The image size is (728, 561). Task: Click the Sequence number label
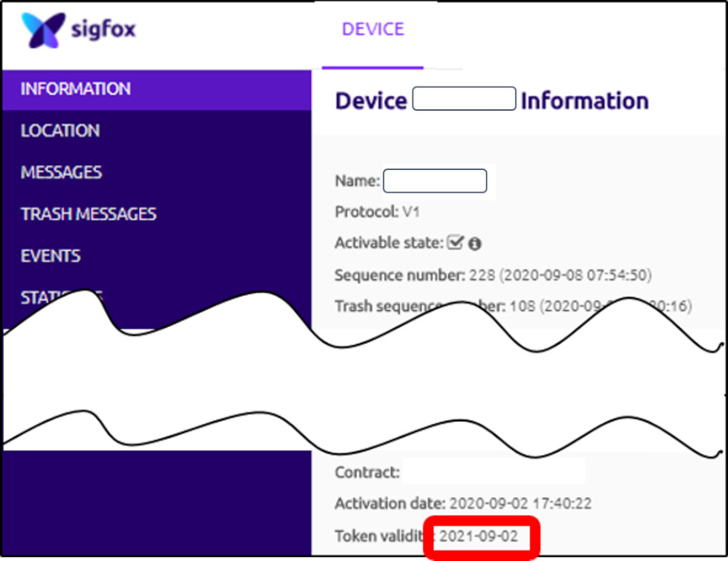[400, 275]
